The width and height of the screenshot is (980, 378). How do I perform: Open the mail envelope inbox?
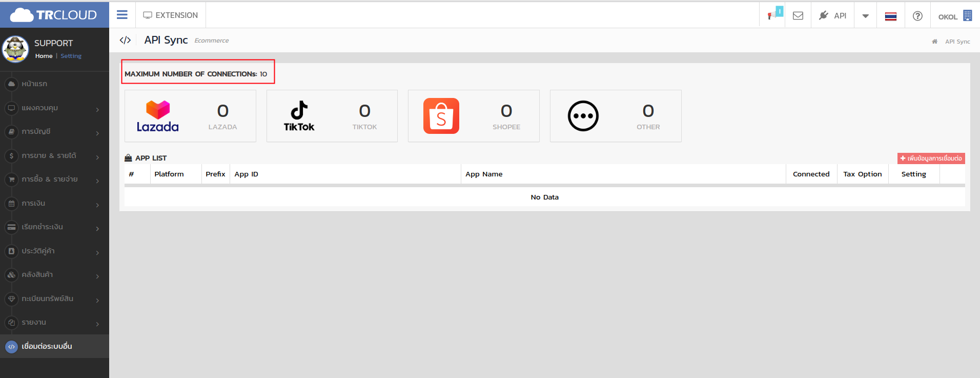pos(798,15)
